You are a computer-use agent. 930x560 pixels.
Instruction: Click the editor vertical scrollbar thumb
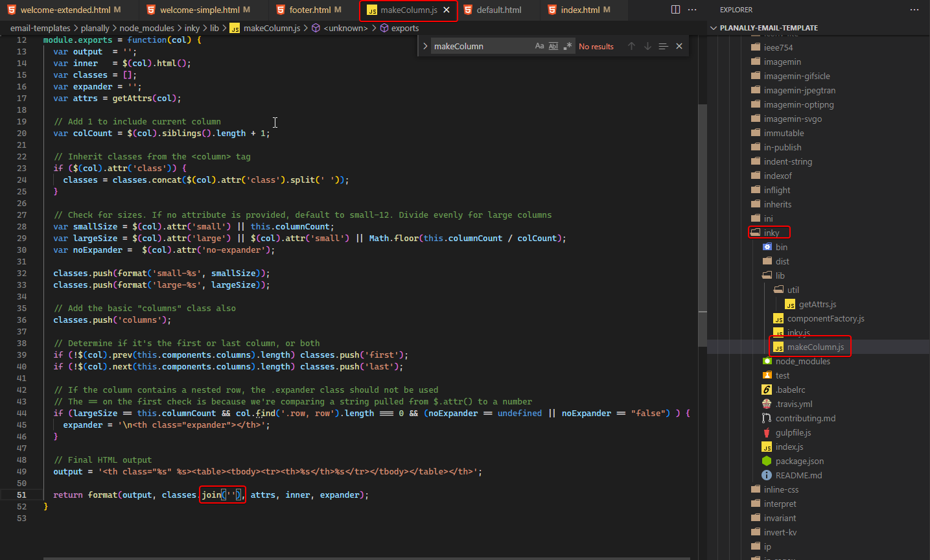[703, 224]
